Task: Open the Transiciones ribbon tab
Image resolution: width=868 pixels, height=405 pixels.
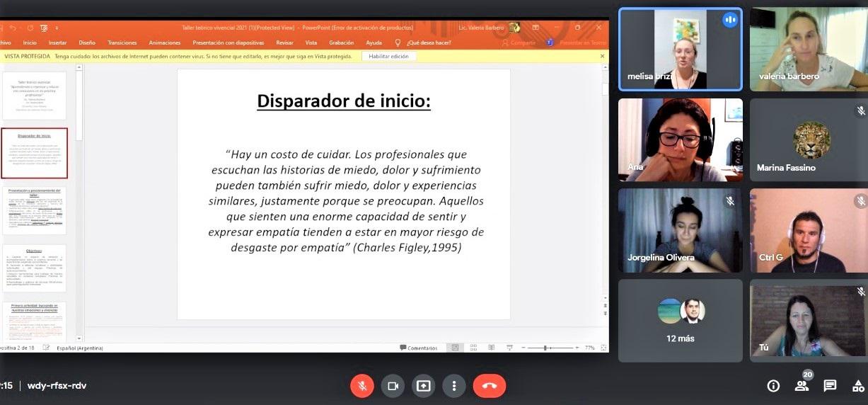Action: point(122,42)
